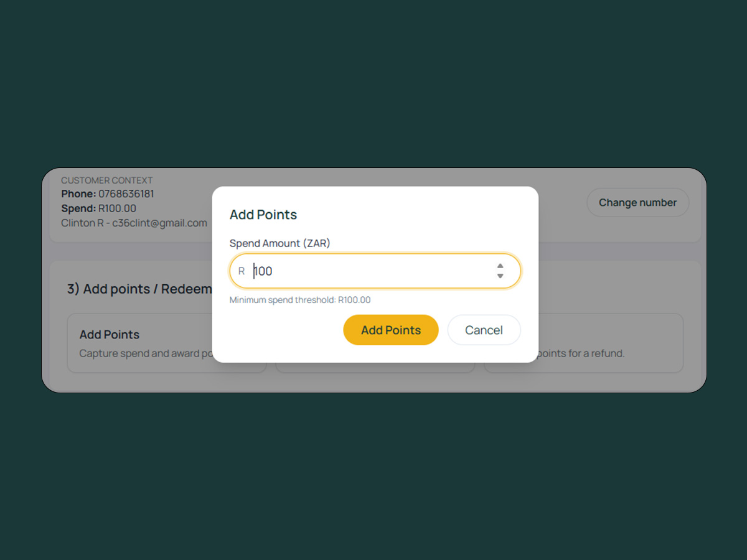
Task: Click the spend amount decrement arrow
Action: coord(500,275)
